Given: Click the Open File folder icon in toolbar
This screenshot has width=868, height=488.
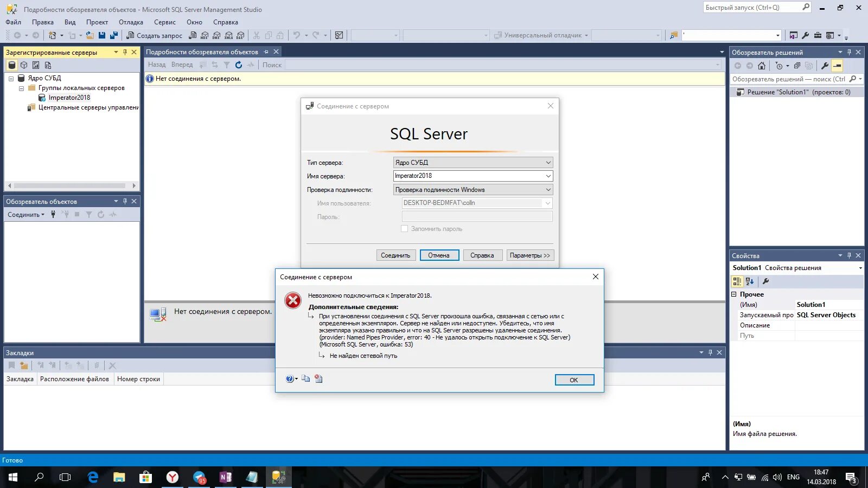Looking at the screenshot, I should pyautogui.click(x=90, y=35).
